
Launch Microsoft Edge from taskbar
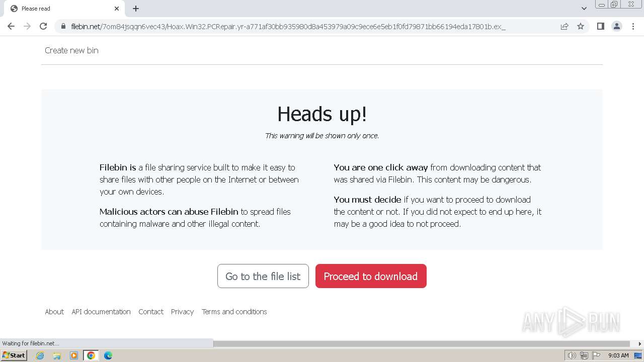[108, 355]
